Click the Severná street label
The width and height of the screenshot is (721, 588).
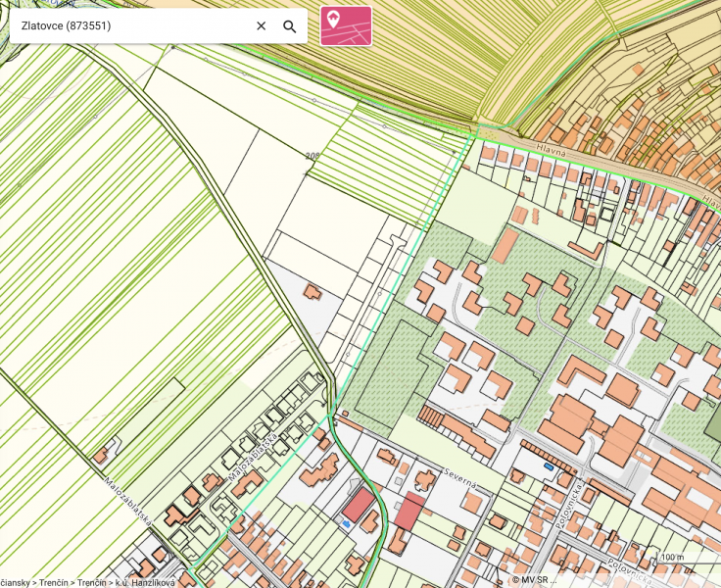pos(461,478)
